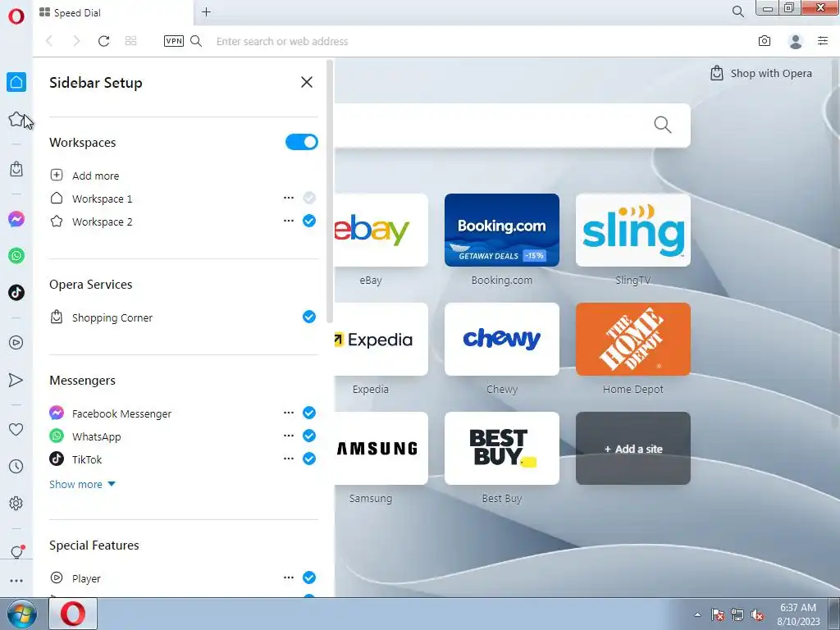Open the Best Buy speed dial tile

(502, 449)
